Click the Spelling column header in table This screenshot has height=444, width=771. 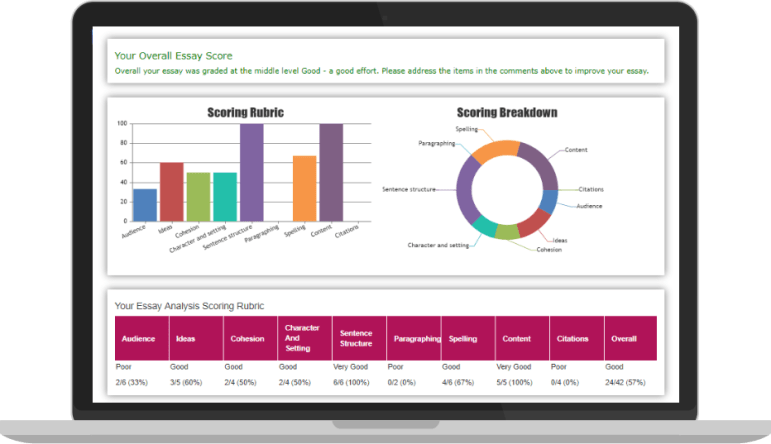(x=463, y=339)
